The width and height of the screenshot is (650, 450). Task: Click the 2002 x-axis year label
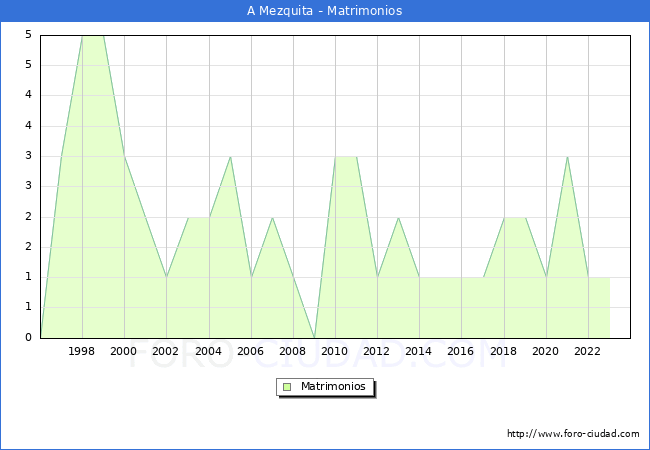(x=166, y=351)
